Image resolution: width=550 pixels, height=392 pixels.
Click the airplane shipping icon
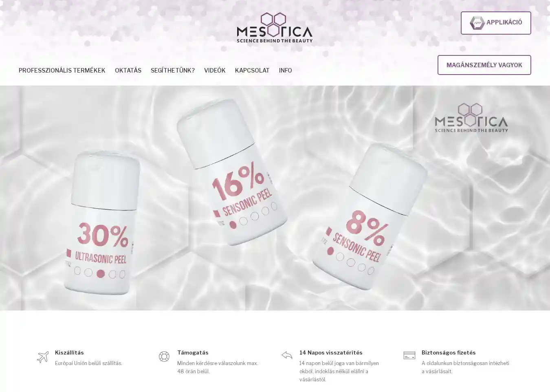tap(43, 357)
